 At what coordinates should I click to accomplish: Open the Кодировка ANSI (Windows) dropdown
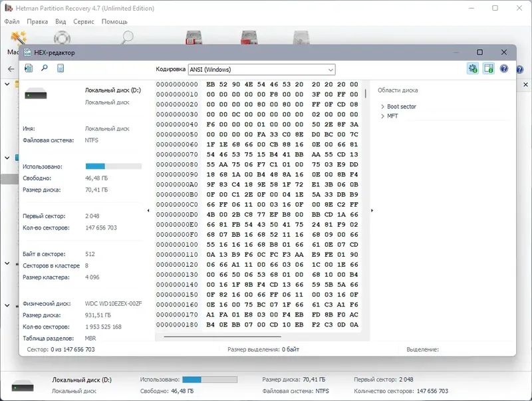coord(261,70)
